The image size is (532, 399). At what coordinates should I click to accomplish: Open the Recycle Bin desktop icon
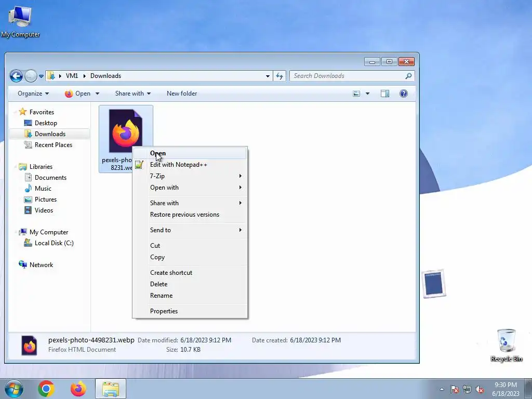506,345
